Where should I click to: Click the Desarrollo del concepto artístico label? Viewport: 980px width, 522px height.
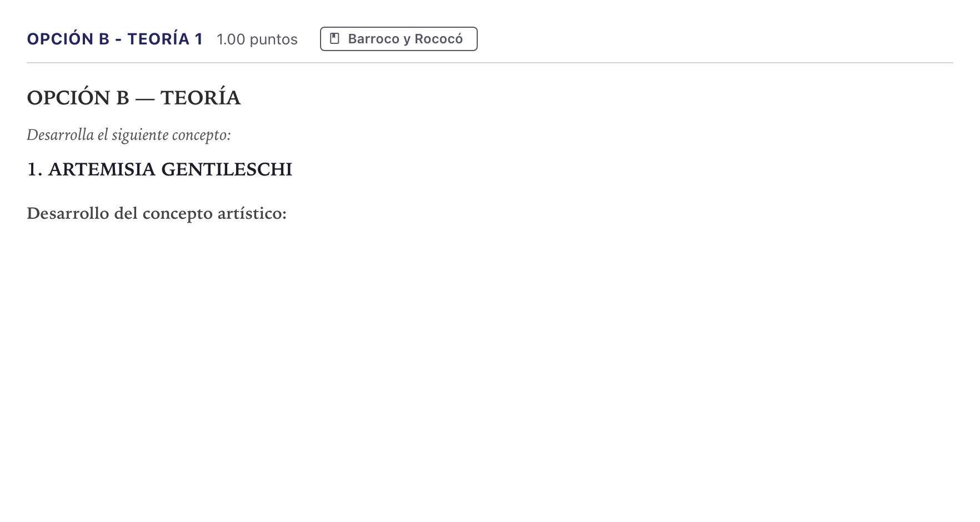click(157, 213)
